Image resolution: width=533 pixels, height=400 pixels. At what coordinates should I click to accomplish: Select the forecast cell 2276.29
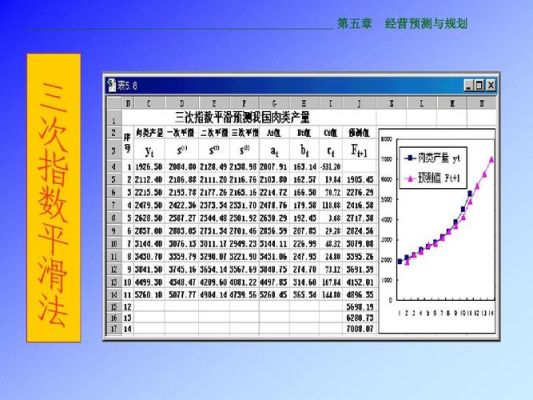(x=360, y=192)
